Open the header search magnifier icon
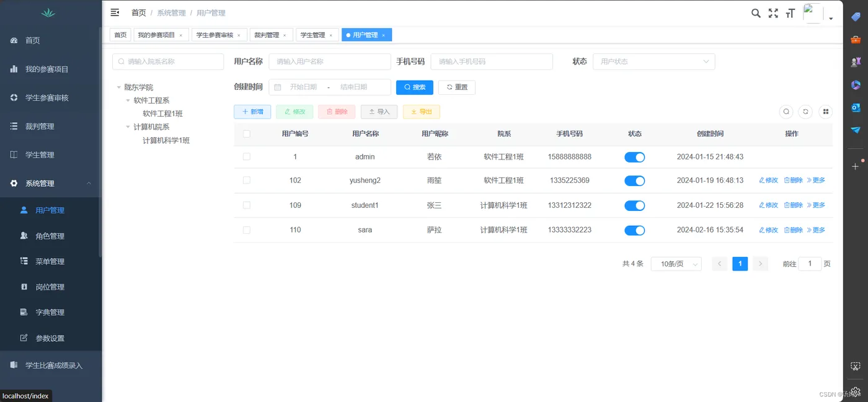The width and height of the screenshot is (868, 402). 756,13
